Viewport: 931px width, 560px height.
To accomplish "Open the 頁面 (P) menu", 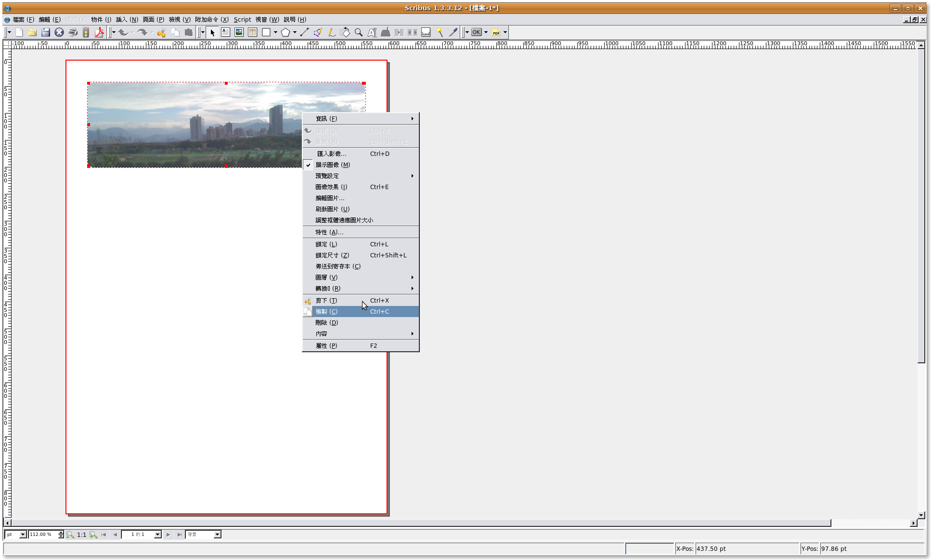I will (153, 19).
